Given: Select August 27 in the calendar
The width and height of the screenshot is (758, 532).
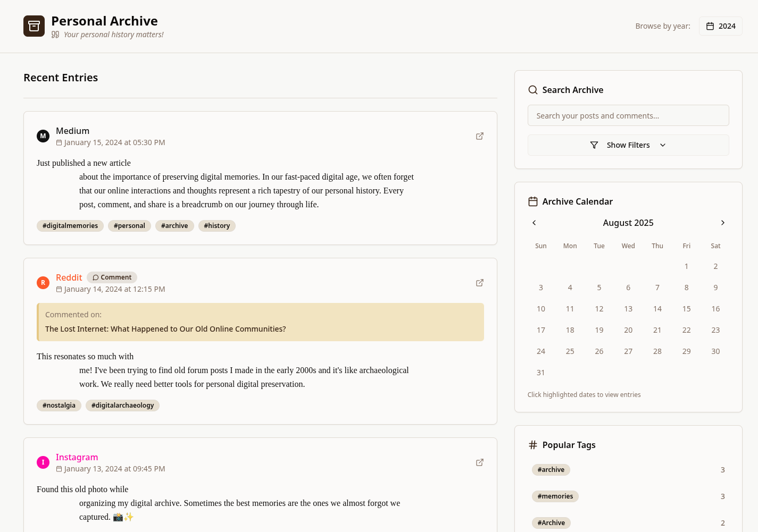Looking at the screenshot, I should (x=628, y=351).
